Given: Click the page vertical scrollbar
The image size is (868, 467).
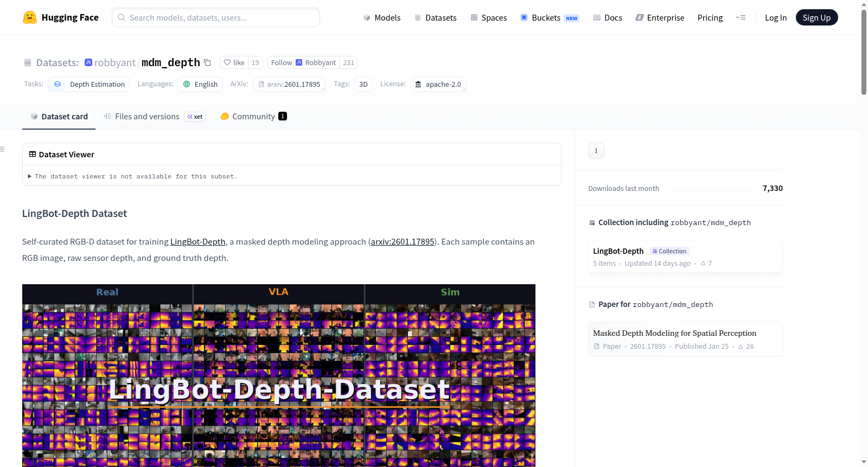Looking at the screenshot, I should click(x=864, y=52).
